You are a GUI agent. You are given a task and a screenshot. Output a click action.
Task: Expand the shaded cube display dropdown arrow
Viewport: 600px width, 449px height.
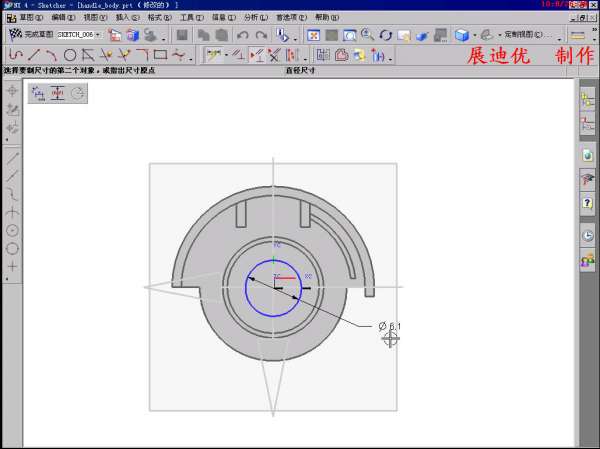coord(473,35)
